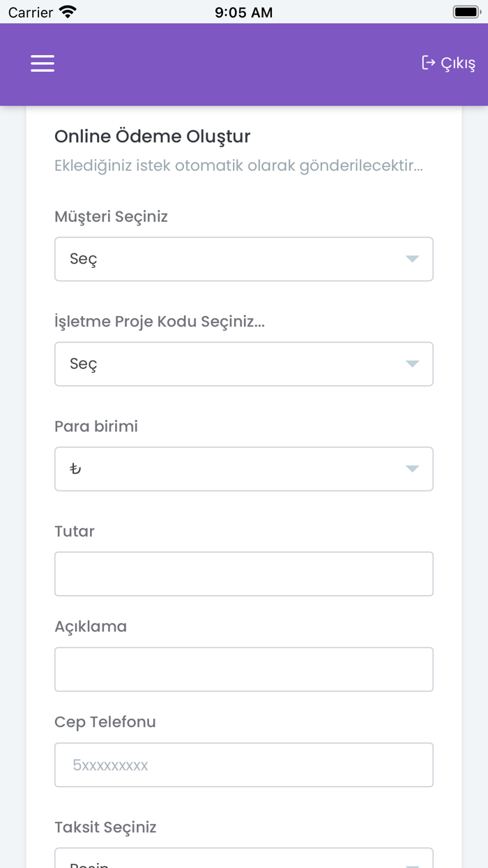Tap the Para birimi dropdown arrow
Image resolution: width=488 pixels, height=868 pixels.
(412, 468)
